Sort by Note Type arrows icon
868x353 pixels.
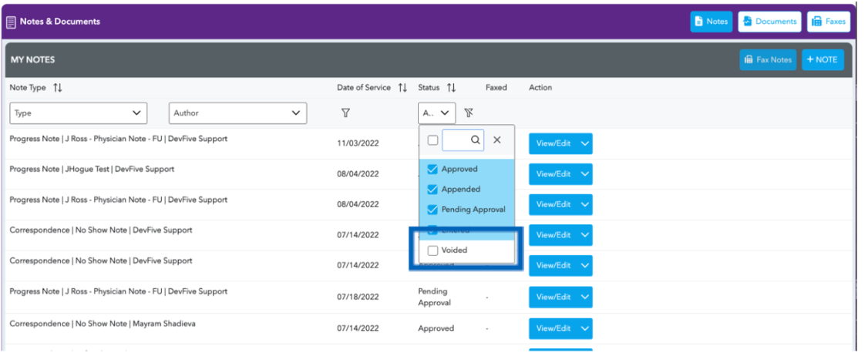[58, 87]
